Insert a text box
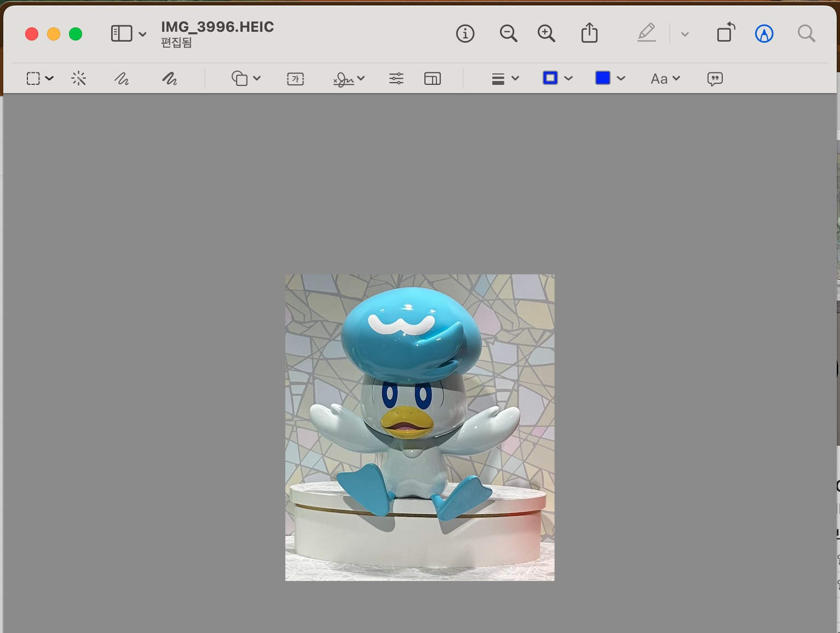 (x=296, y=79)
